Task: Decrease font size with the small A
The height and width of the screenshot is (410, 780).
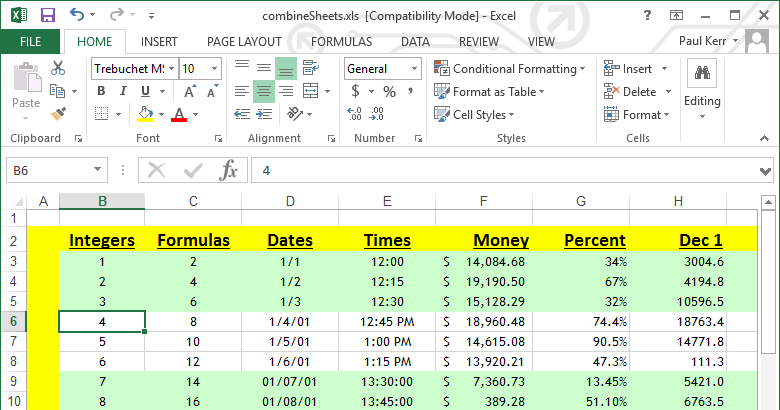Action: (212, 92)
